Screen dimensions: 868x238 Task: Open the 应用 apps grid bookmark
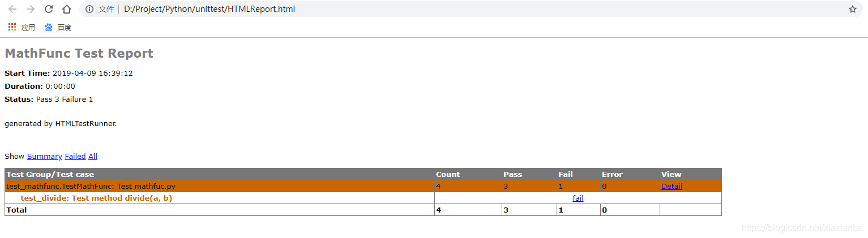tap(22, 27)
